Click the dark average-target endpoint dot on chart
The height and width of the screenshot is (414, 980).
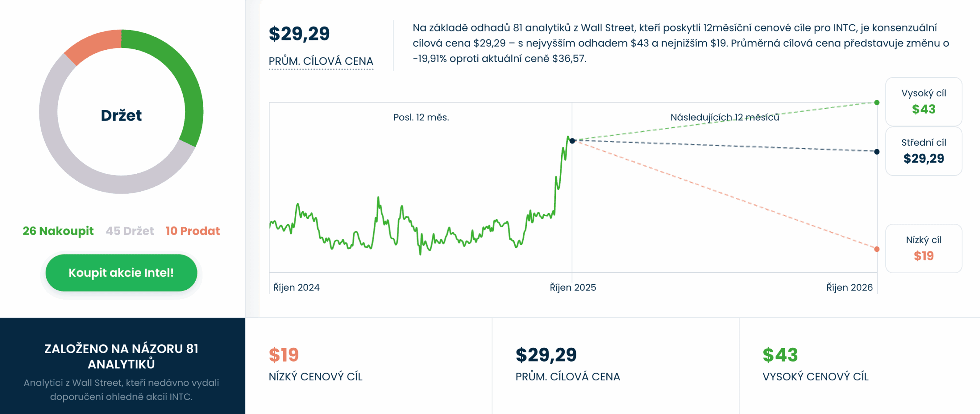tap(877, 152)
